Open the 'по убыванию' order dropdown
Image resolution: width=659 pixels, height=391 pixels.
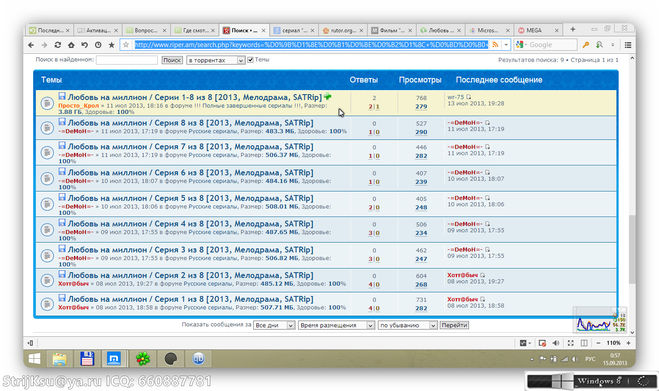[x=408, y=325]
